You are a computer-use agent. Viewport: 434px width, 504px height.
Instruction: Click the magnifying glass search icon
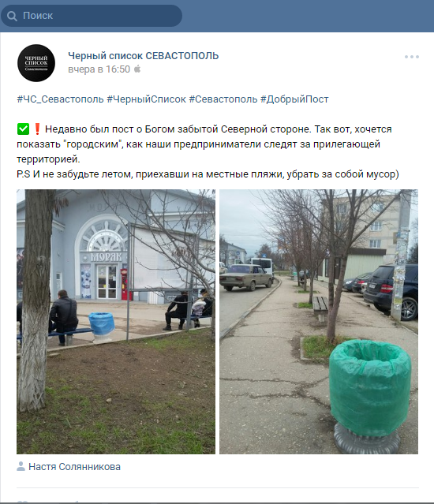(12, 16)
